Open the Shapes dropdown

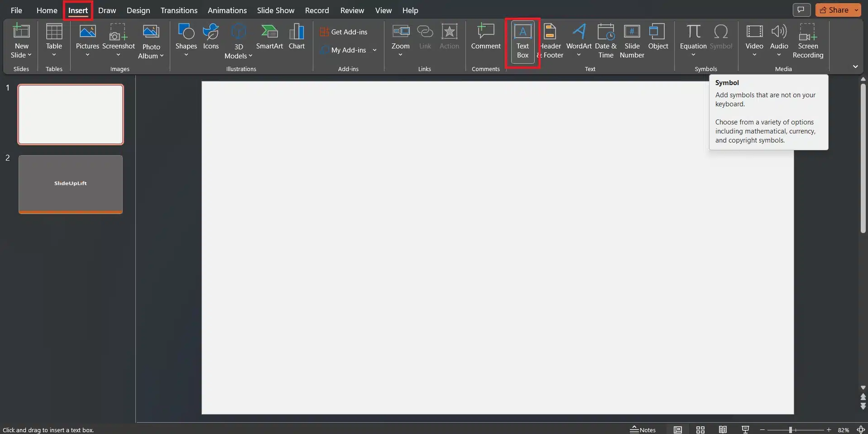[x=186, y=41]
